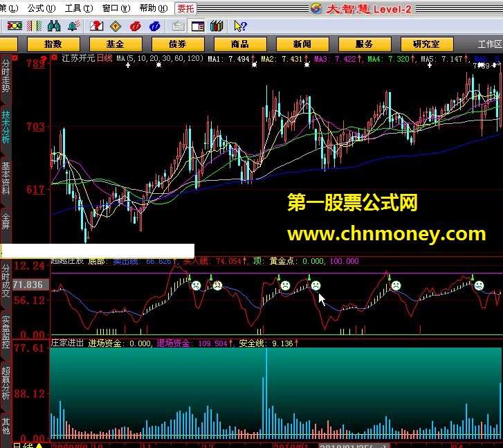The height and width of the screenshot is (448, 503).
Task: Open the 公式(U) menu
Action: (x=42, y=8)
